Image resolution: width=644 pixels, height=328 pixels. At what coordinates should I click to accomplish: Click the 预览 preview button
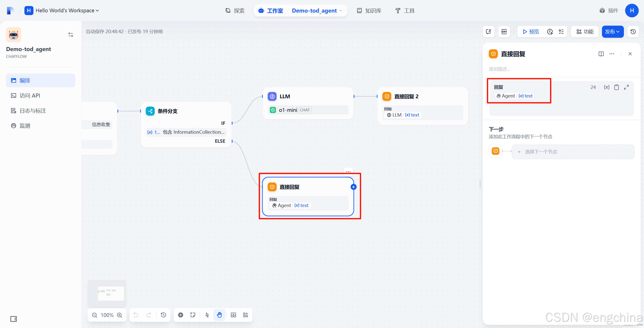531,32
